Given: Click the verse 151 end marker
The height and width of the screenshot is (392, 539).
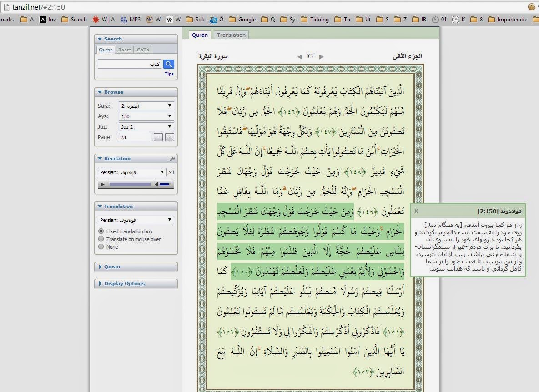Looking at the screenshot, I should tap(393, 332).
